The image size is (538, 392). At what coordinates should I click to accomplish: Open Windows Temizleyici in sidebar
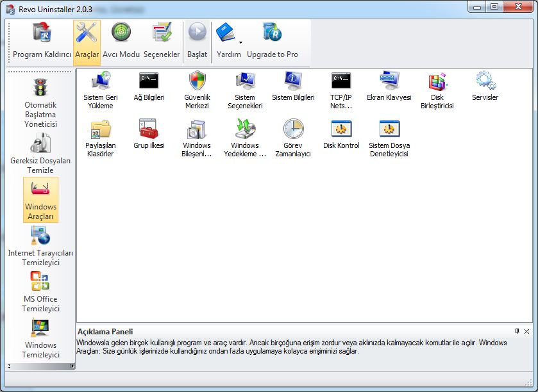click(40, 338)
